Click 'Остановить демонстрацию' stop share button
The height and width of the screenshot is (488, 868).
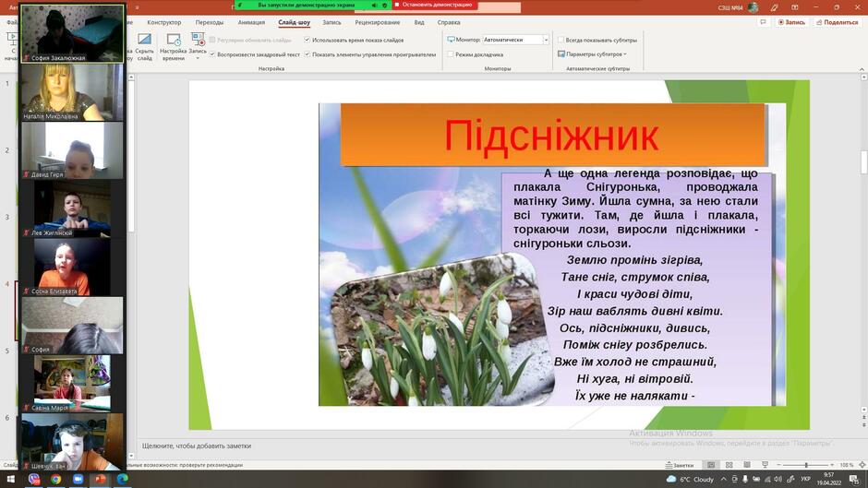click(434, 5)
